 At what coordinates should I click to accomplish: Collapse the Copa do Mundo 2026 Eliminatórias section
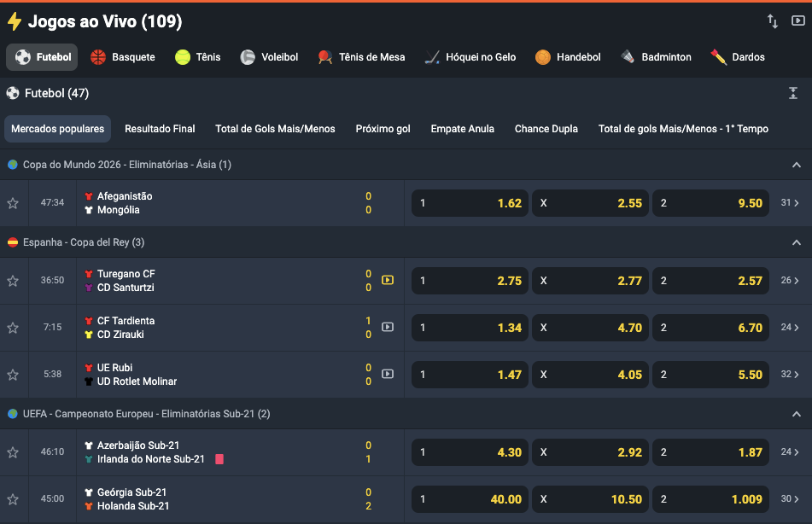click(x=796, y=165)
